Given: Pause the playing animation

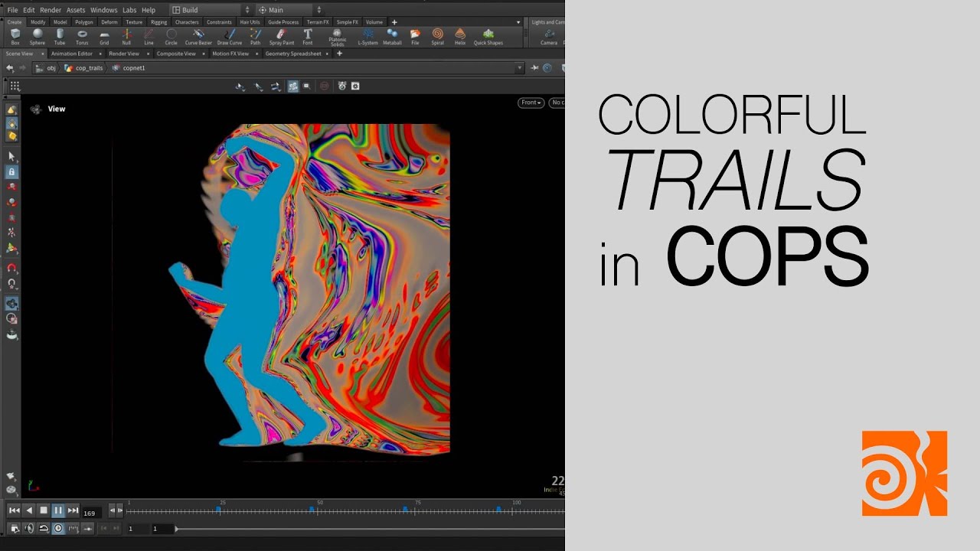Looking at the screenshot, I should 58,510.
